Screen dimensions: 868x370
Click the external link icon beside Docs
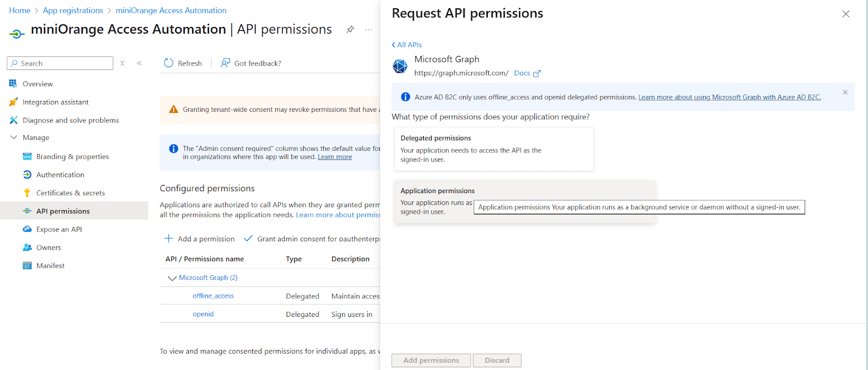click(537, 73)
